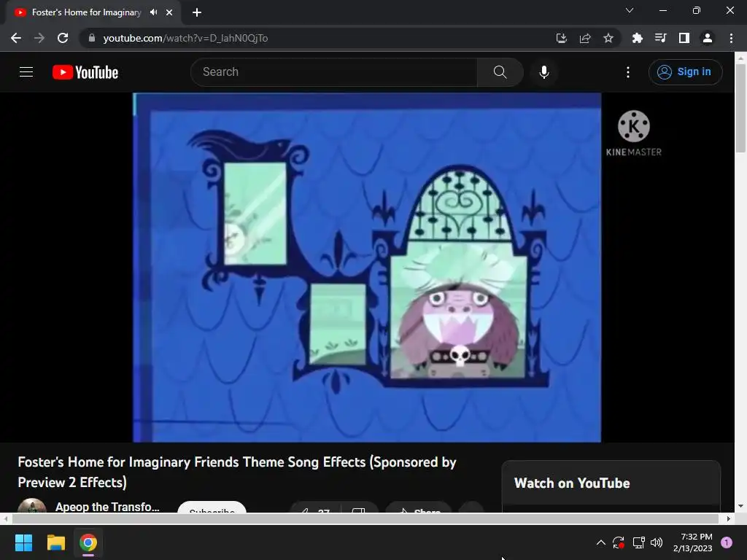Click the video title text
Image resolution: width=747 pixels, height=560 pixels.
237,472
